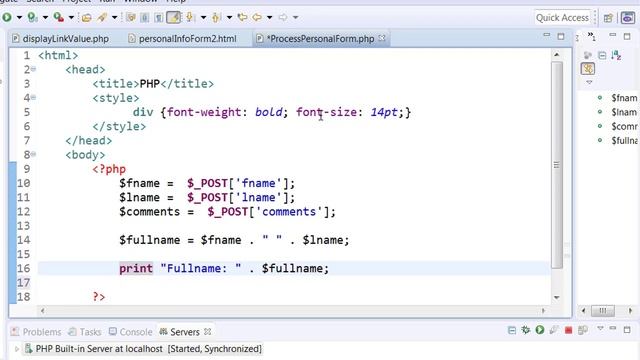The height and width of the screenshot is (360, 640).
Task: Click the open folder toolbar icon
Action: [x=87, y=18]
